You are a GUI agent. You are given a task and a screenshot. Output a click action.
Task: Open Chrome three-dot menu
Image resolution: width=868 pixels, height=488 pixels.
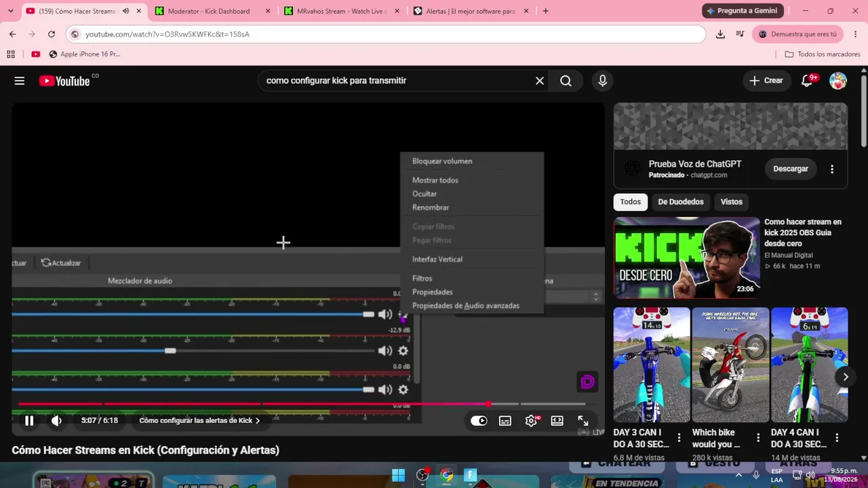tap(856, 34)
